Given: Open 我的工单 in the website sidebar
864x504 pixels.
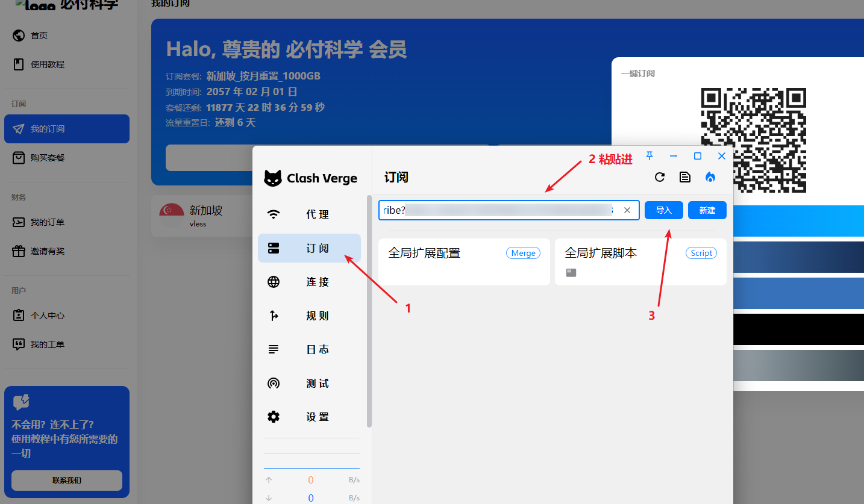Looking at the screenshot, I should [67, 344].
